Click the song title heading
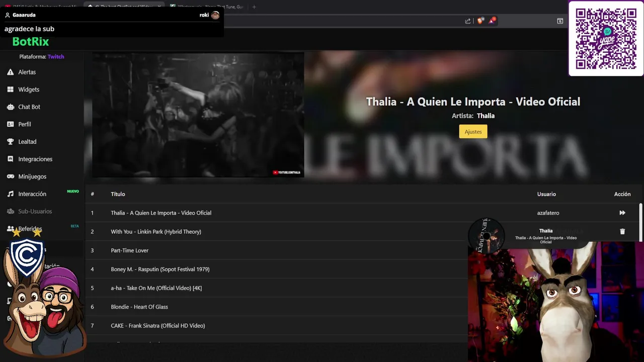 pyautogui.click(x=473, y=102)
